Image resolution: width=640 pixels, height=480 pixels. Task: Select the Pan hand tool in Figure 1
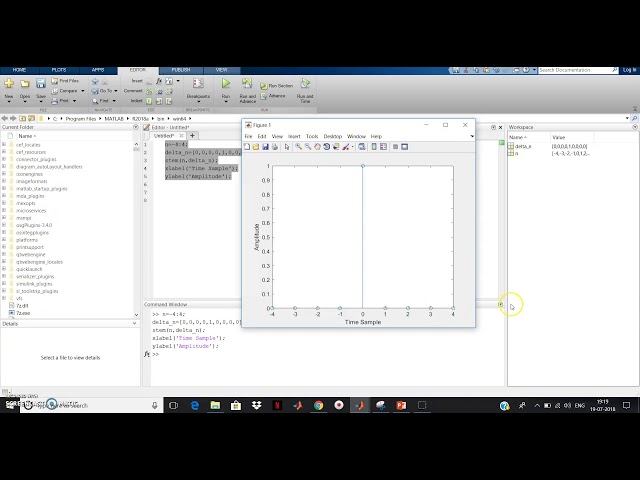pos(317,147)
